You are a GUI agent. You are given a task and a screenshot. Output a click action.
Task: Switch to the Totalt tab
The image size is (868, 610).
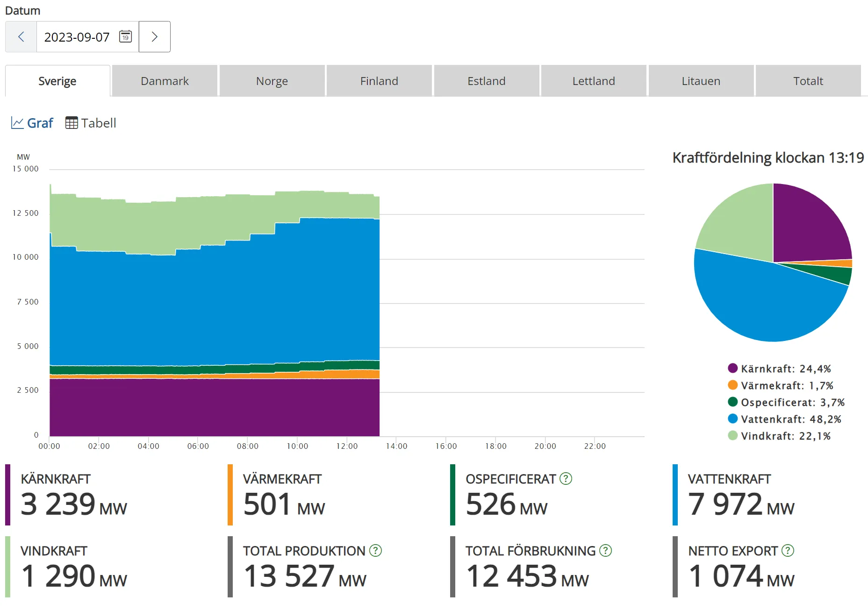point(808,80)
